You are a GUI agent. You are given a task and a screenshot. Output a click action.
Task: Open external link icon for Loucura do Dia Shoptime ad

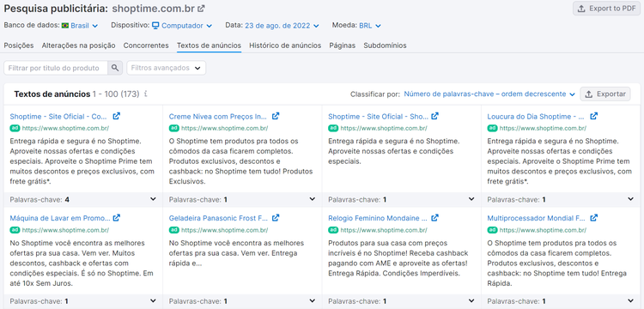click(594, 116)
